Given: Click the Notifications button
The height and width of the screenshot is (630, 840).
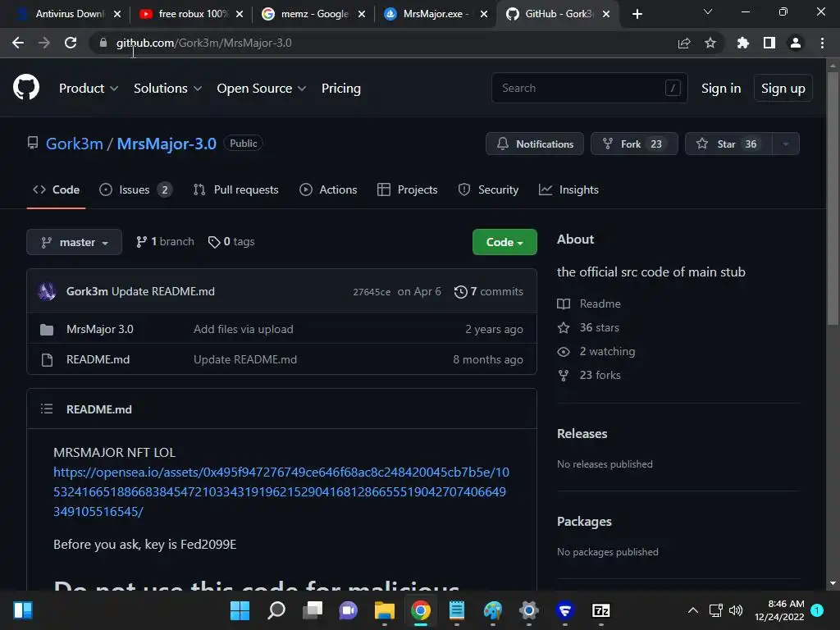Looking at the screenshot, I should (535, 144).
